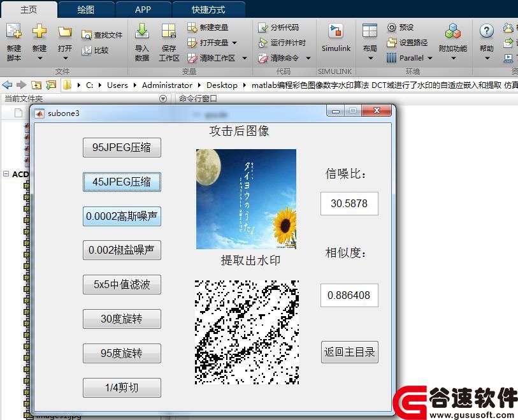Click 返回主目录 button
Screen dimensions: 518x420
tap(350, 352)
